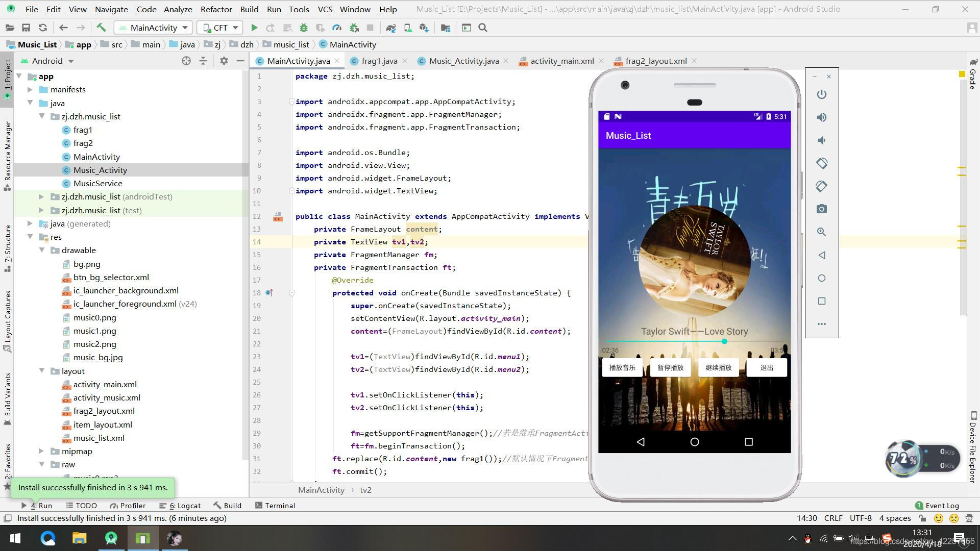Screen dimensions: 980x551
Task: Rotate emulator left icon
Action: 821,163
